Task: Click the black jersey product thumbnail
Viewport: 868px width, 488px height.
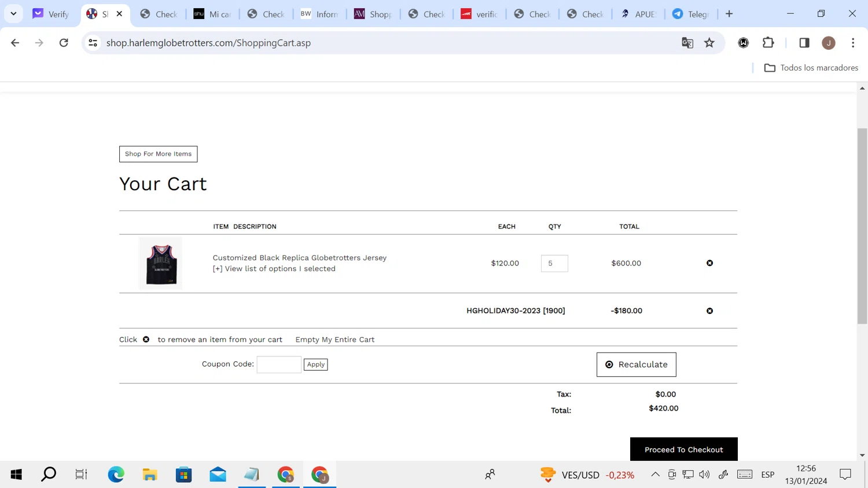Action: pos(161,264)
